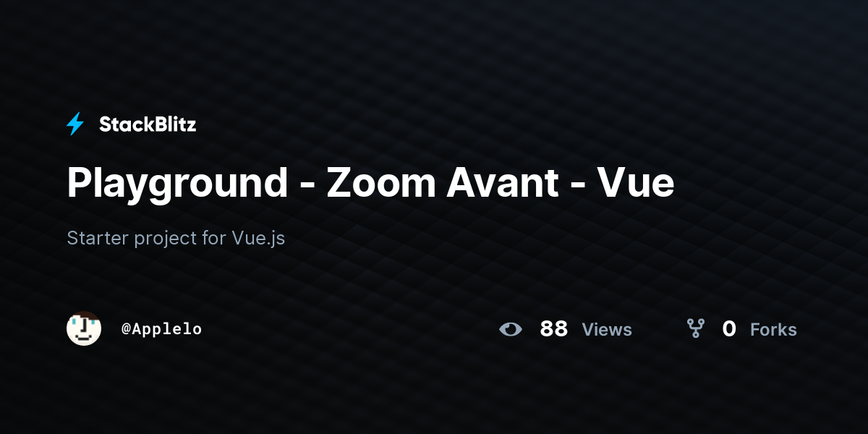
Task: Click the second hyphen in the title
Action: click(578, 187)
